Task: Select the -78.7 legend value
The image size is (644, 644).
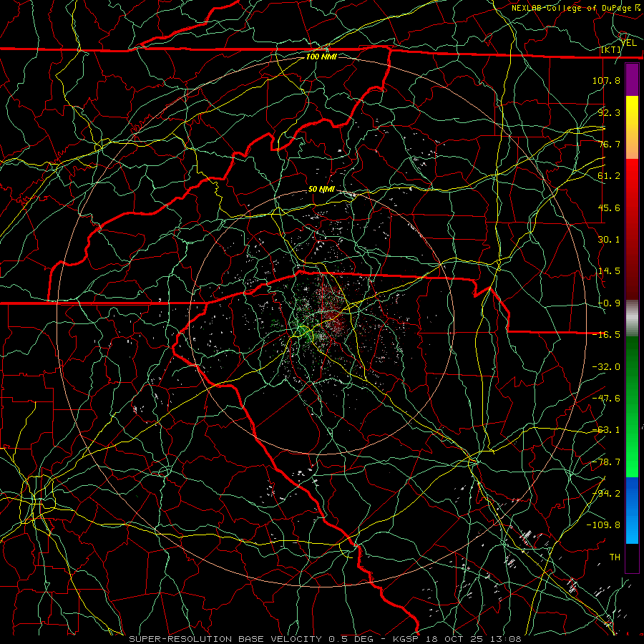Action: click(606, 462)
